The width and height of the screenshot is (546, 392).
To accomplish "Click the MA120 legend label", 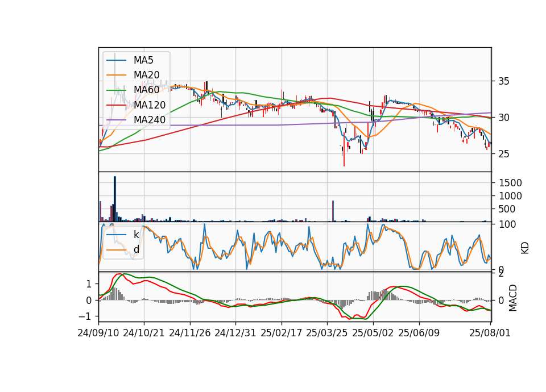I will tap(150, 105).
